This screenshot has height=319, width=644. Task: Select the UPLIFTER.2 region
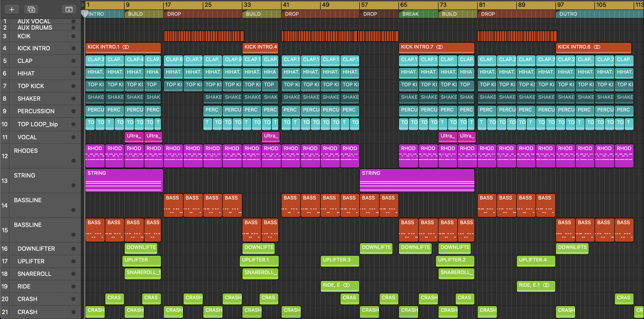[455, 261]
